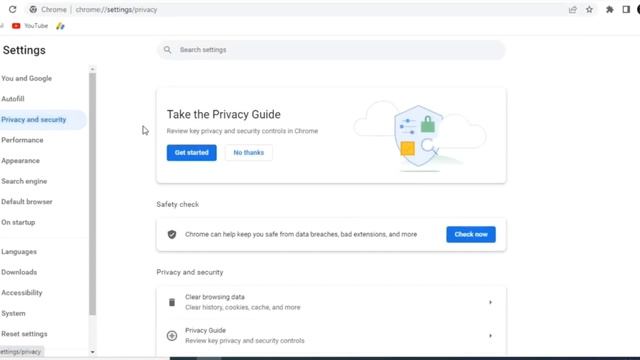
Task: Open Clear browsing data option
Action: tap(331, 302)
